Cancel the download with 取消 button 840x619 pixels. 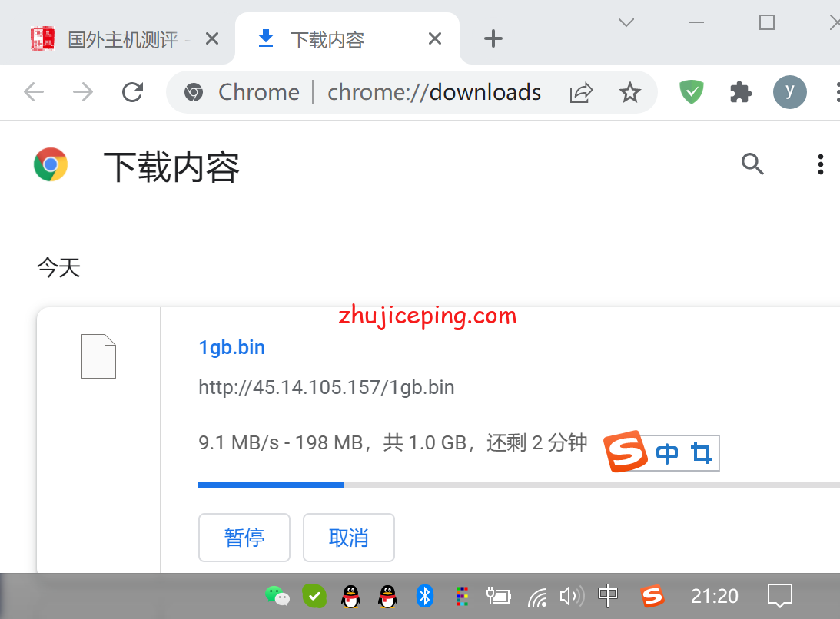349,538
